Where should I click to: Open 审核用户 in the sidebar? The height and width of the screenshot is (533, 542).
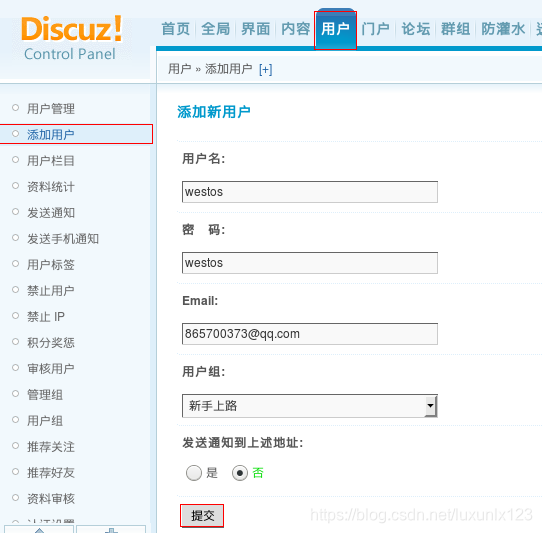(51, 368)
